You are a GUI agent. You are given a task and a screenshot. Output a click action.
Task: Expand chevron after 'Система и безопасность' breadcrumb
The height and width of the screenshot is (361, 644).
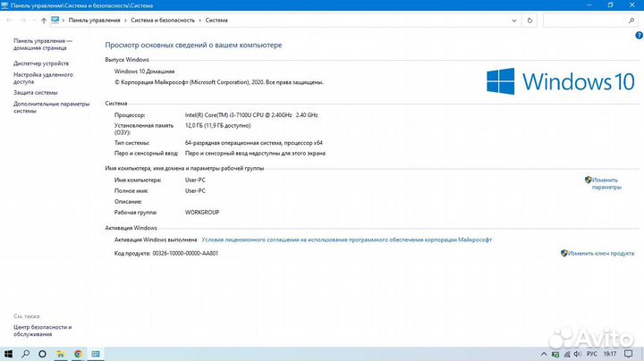200,20
